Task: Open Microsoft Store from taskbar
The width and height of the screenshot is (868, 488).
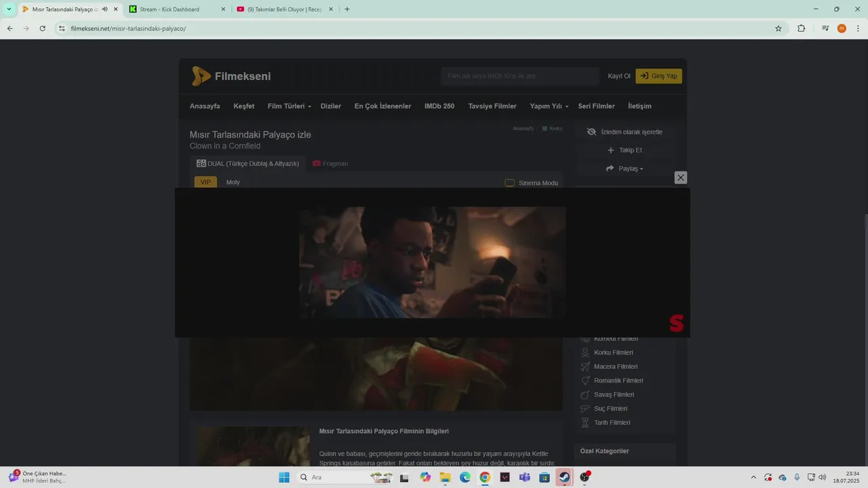Action: [544, 477]
